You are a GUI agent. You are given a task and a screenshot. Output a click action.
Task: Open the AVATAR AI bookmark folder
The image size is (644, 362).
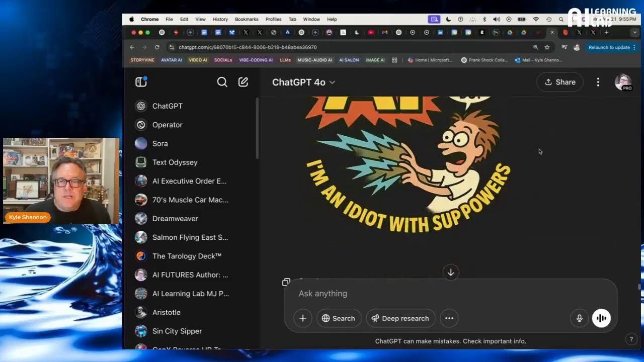[172, 60]
